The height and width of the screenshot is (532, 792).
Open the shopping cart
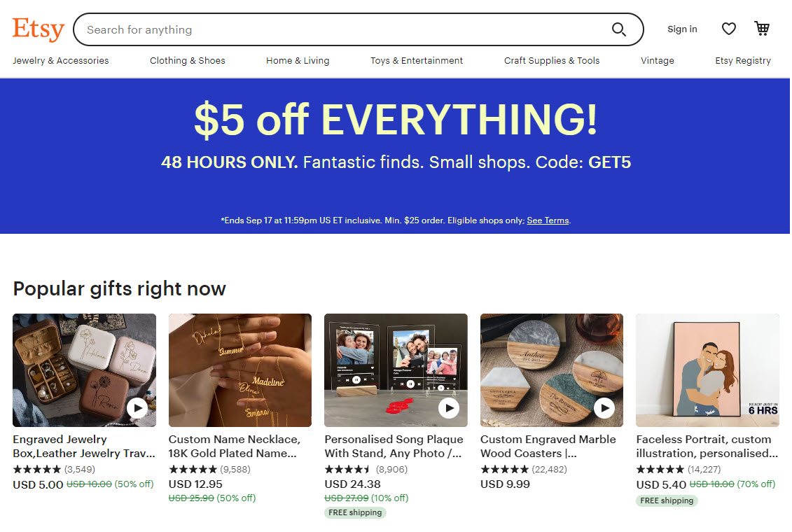click(x=761, y=29)
